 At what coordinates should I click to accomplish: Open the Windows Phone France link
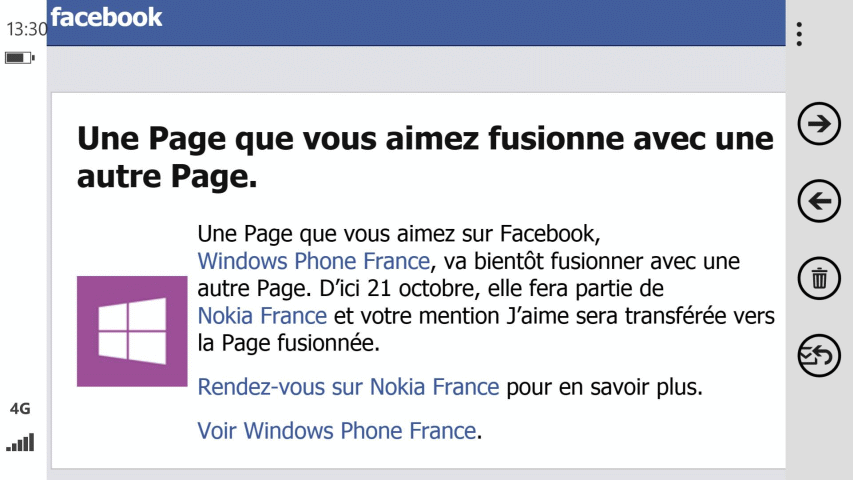point(314,261)
